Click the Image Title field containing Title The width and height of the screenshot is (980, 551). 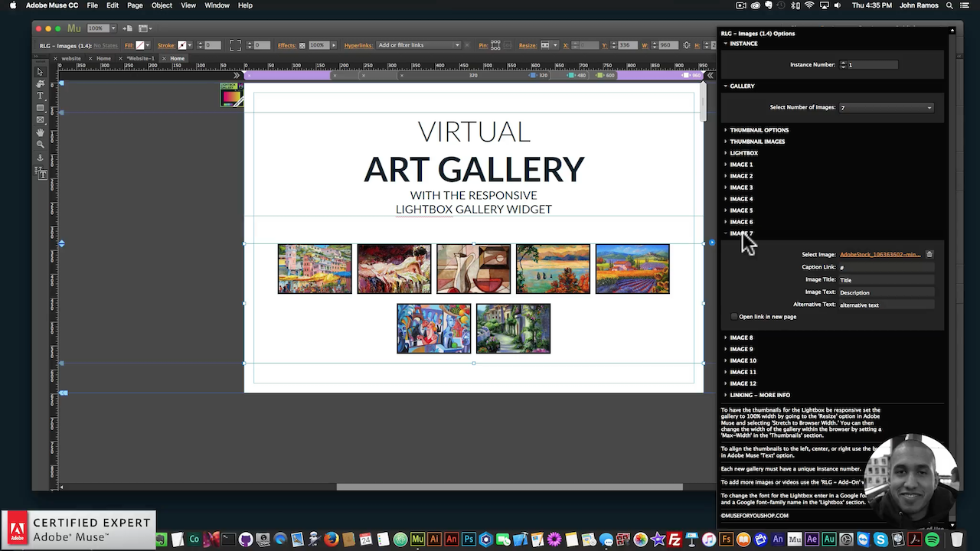coord(886,279)
